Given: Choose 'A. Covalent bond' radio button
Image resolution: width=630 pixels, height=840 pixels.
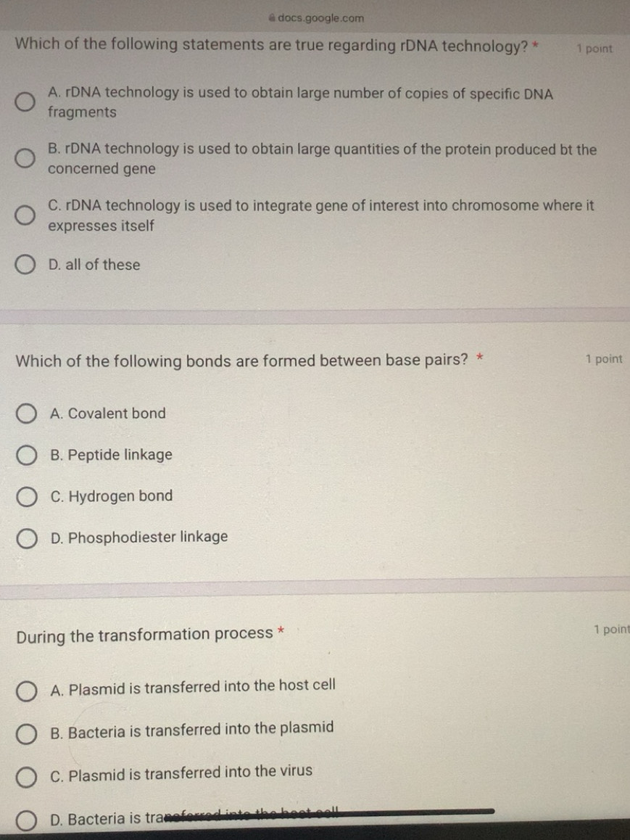Looking at the screenshot, I should pos(27,414).
